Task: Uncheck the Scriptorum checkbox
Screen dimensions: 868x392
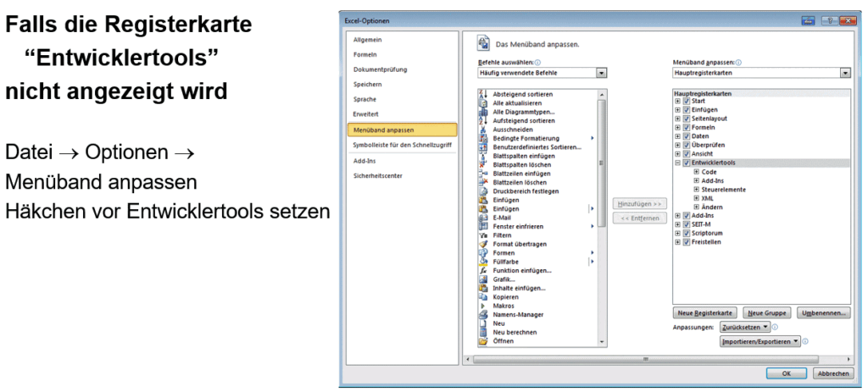Action: pyautogui.click(x=687, y=234)
